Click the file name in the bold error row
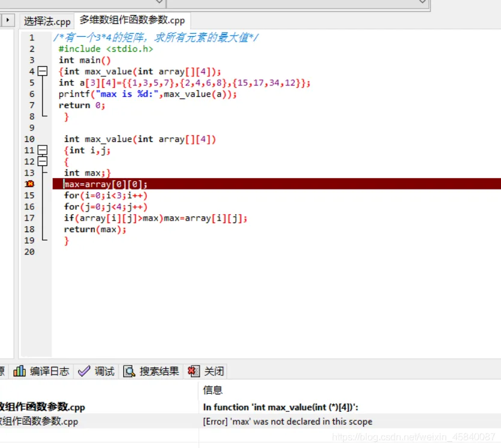Viewport: 501px width, 448px height. [x=42, y=407]
